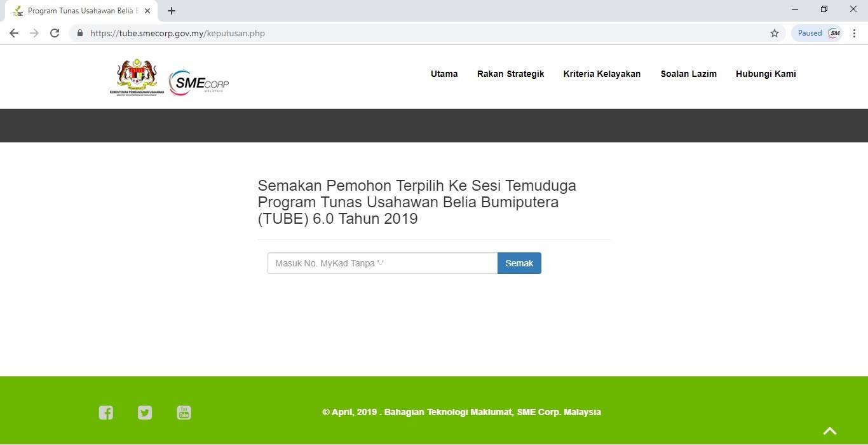The width and height of the screenshot is (868, 445).
Task: Click the Bahagian Teknologi Maklumat copyright text
Action: tap(461, 412)
